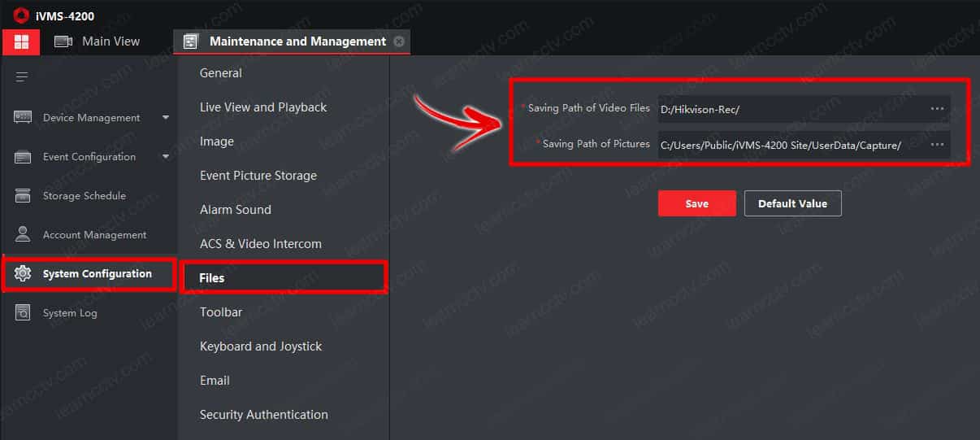Open the Alarm Sound settings
The image size is (980, 440).
coord(236,210)
